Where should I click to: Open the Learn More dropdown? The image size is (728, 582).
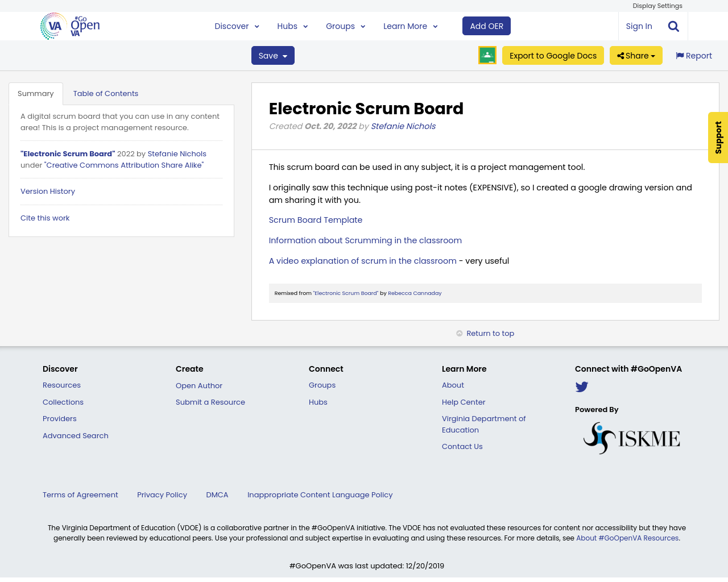tap(410, 25)
